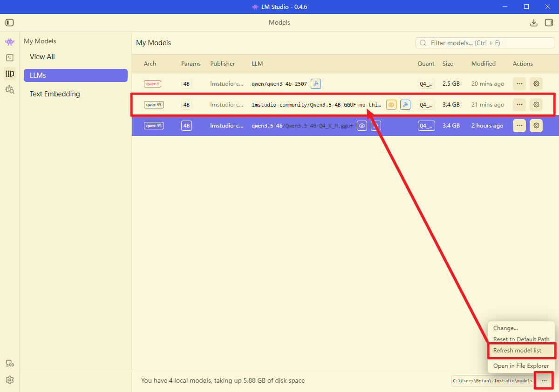Choose Open in File Explorer option
The height and width of the screenshot is (392, 559).
click(x=521, y=366)
